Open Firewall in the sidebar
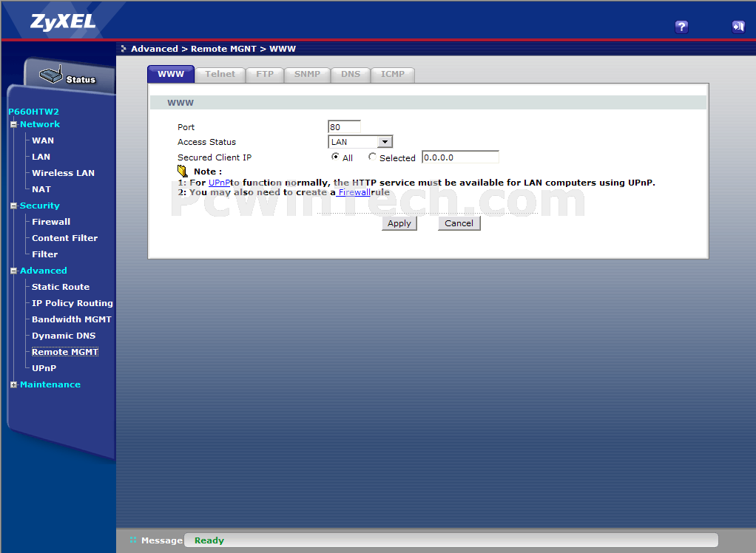 coord(51,222)
